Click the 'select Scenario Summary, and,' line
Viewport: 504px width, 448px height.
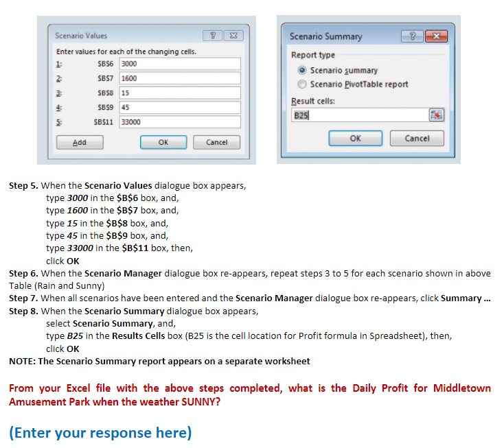[111, 323]
